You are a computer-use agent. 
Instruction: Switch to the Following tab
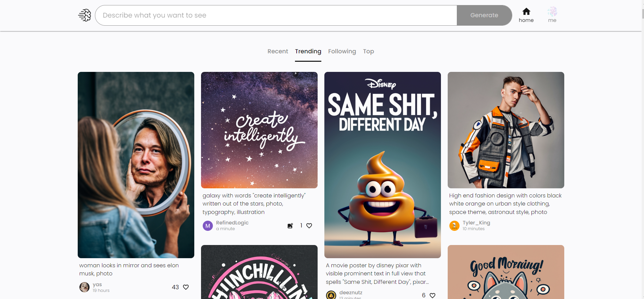coord(342,51)
